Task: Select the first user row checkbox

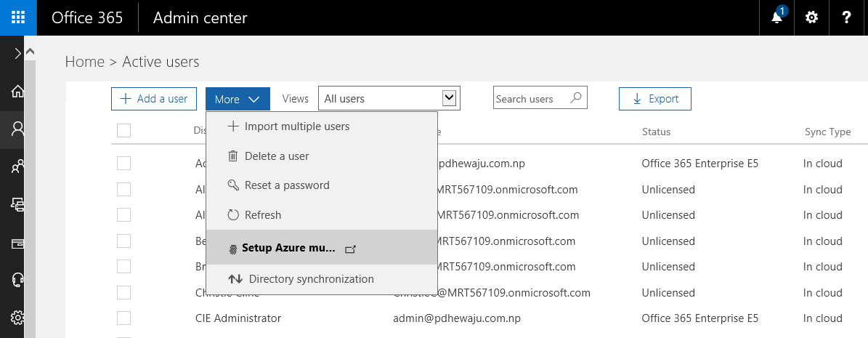Action: (123, 164)
